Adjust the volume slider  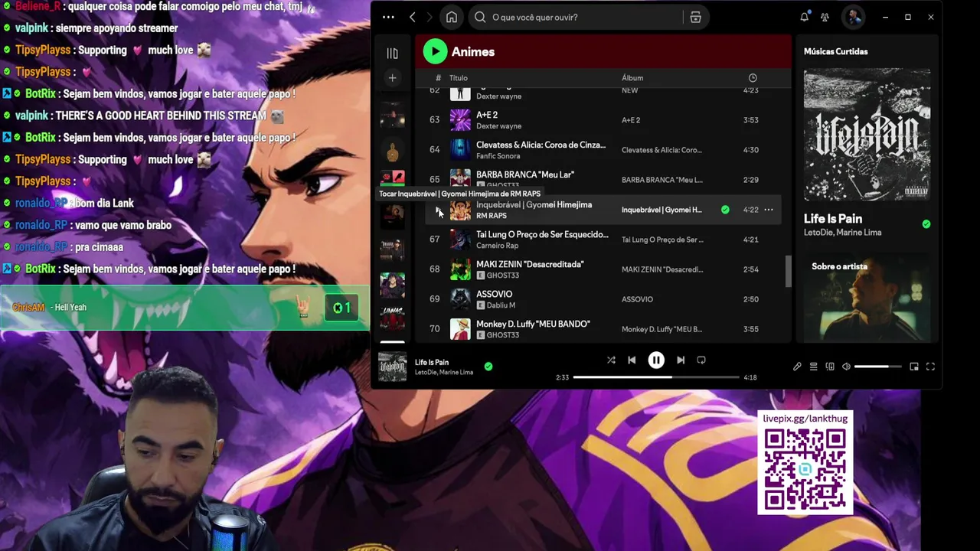(877, 367)
